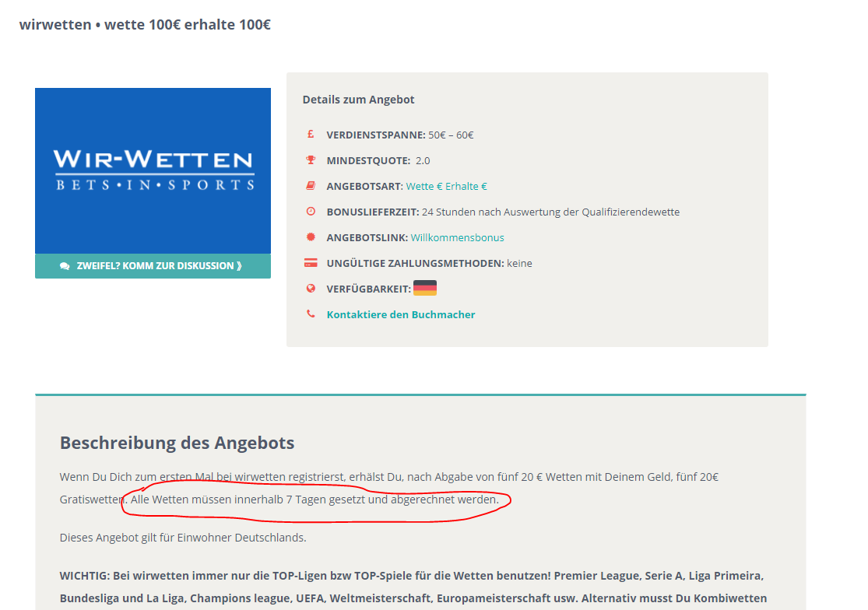868x610 pixels.
Task: Click the line Dieses Angebot gilt für Einwohner Deutschlands
Action: pyautogui.click(x=183, y=538)
